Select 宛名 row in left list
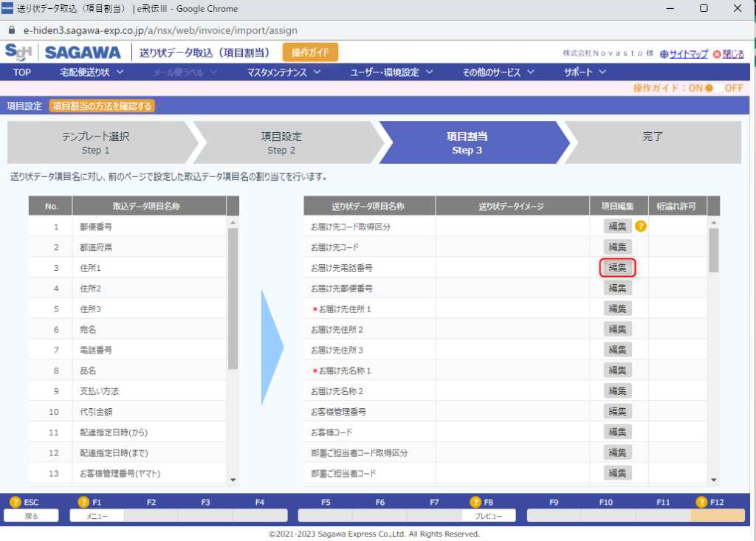The image size is (756, 541). click(127, 329)
